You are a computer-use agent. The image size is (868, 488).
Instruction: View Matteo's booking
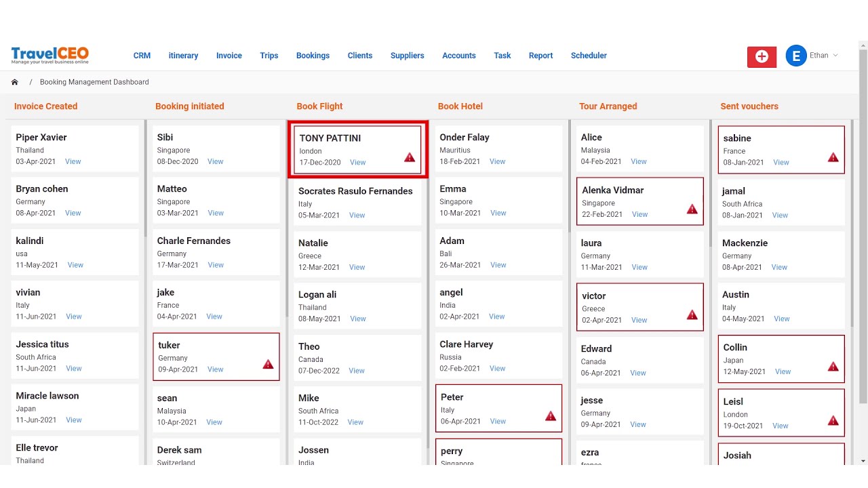coord(216,213)
